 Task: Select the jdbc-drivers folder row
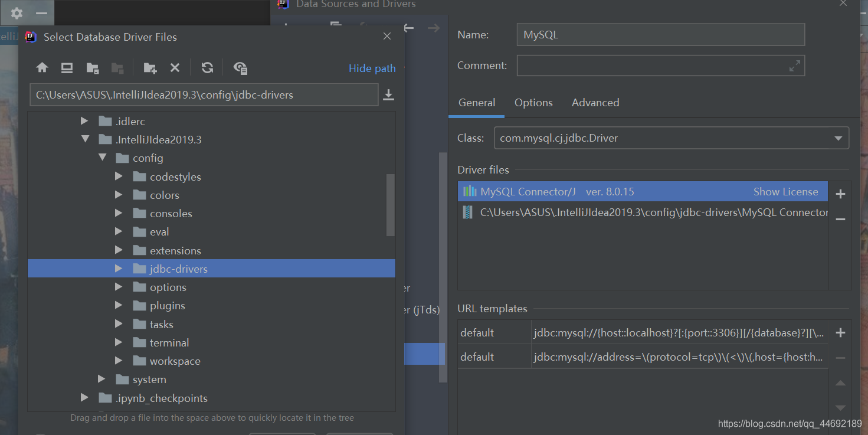(x=211, y=269)
